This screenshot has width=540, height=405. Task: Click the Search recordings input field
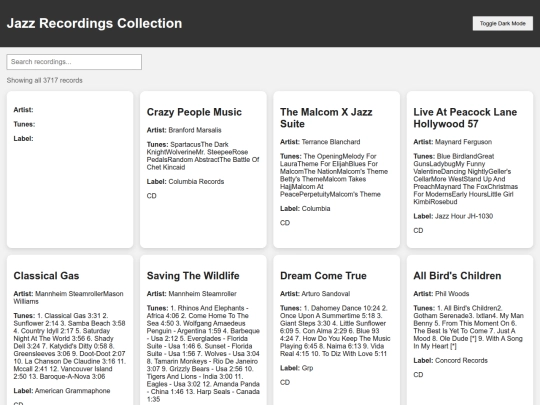74,62
